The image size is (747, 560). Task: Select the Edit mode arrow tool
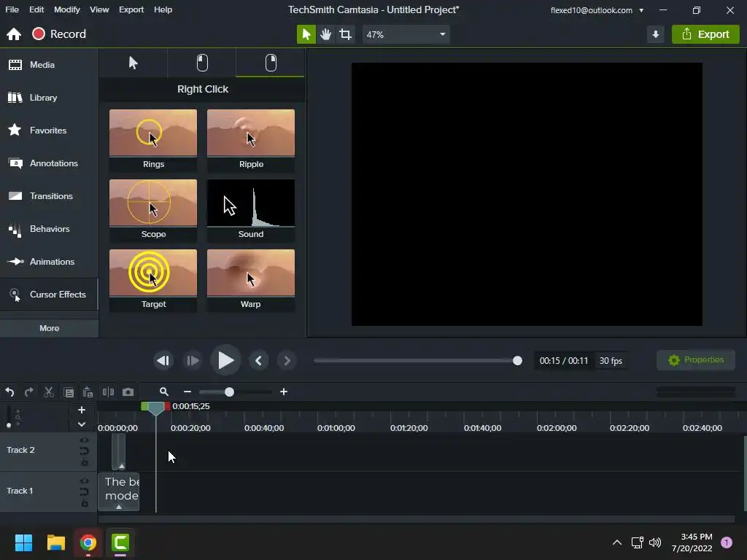click(x=306, y=34)
